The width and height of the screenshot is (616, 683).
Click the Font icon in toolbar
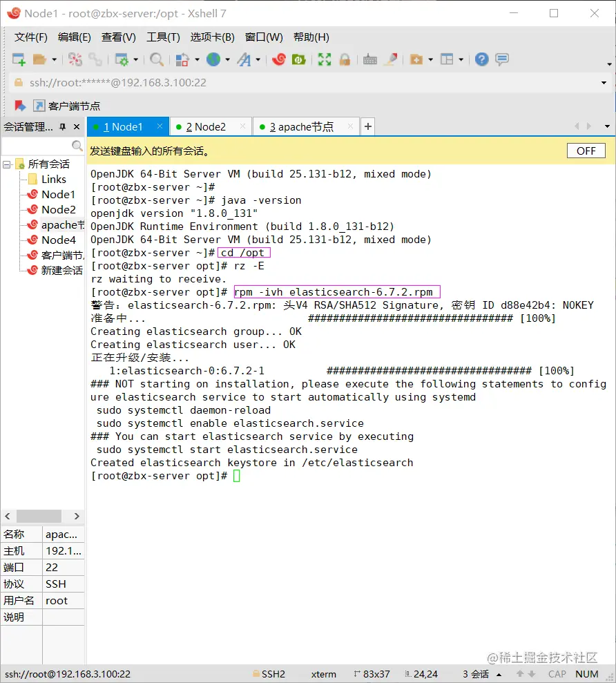(244, 59)
